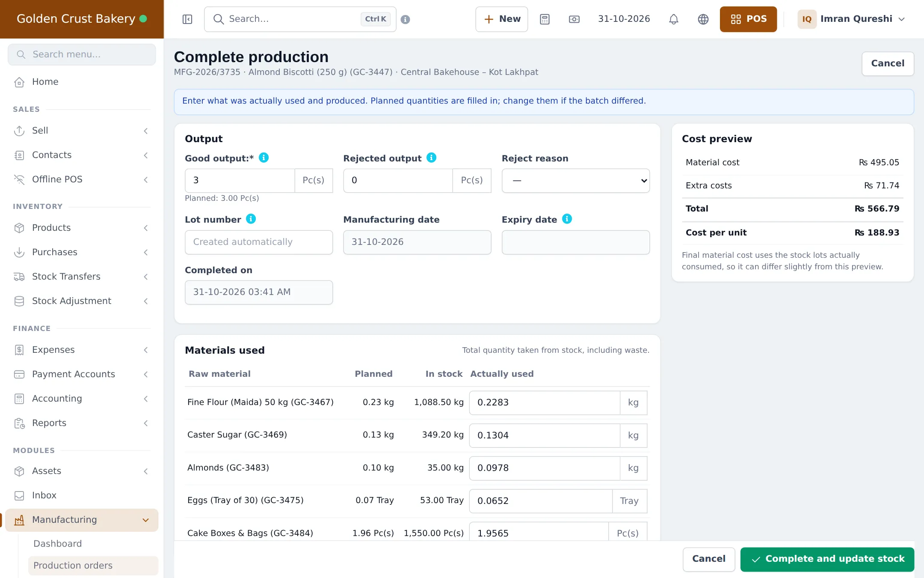This screenshot has height=578, width=924.
Task: Open the cash register icon in top bar
Action: click(574, 19)
